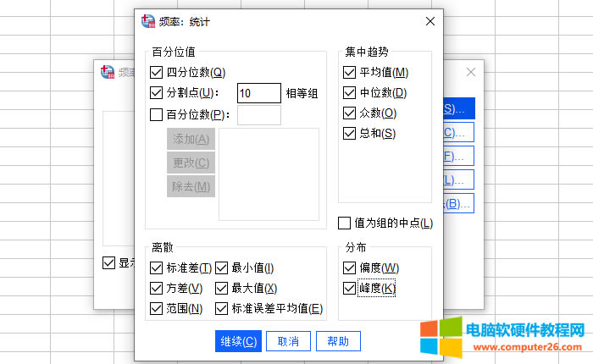Click the 除去(M) remove button
The height and width of the screenshot is (364, 593).
pos(191,186)
